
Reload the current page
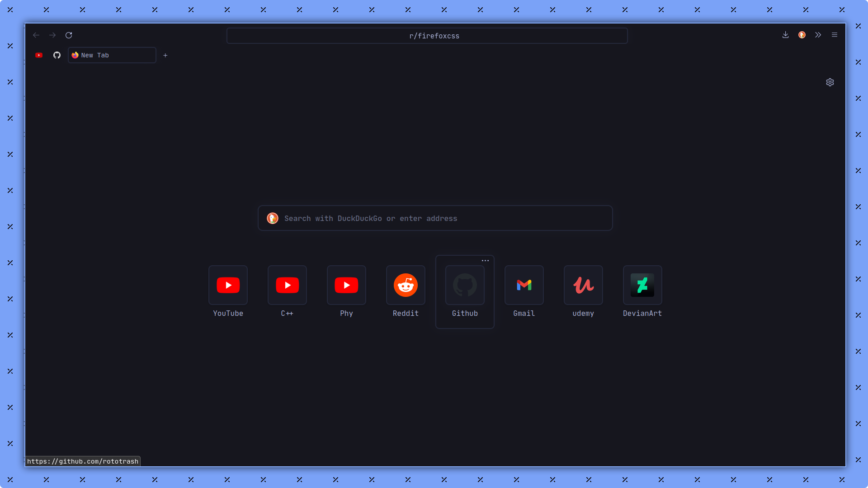69,35
